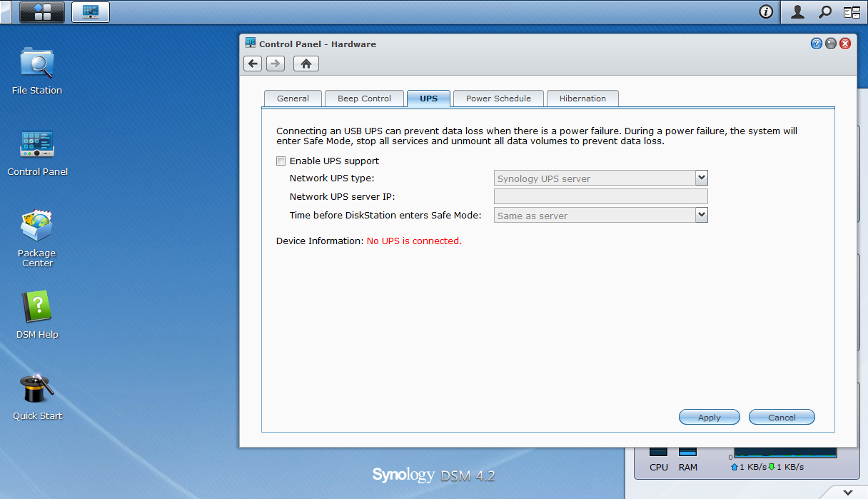Click 'No UPS is connected.' text
Image resolution: width=868 pixels, height=499 pixels.
[414, 241]
